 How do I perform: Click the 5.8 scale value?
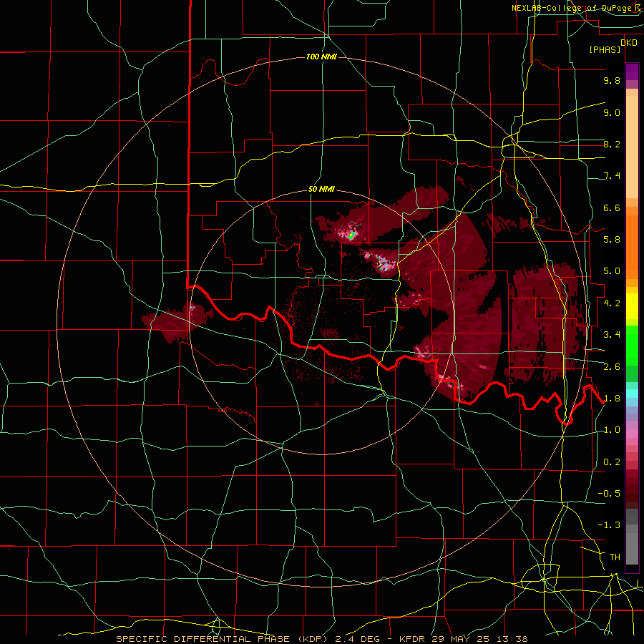pyautogui.click(x=612, y=239)
